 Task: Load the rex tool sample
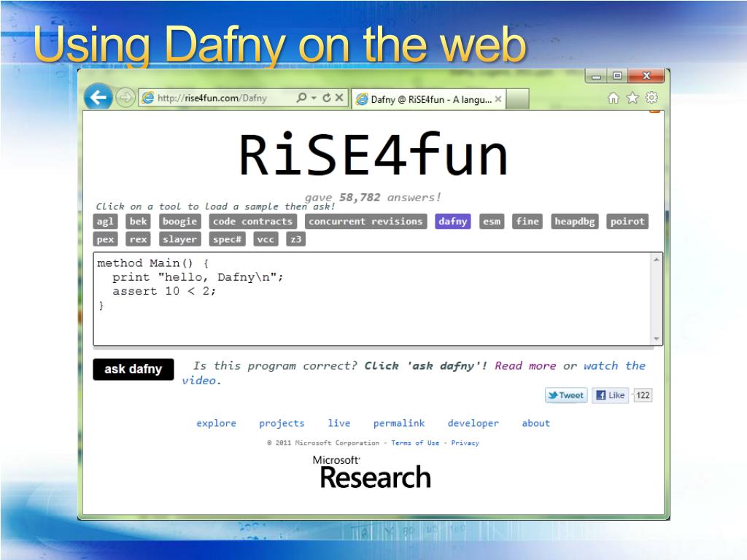click(x=138, y=239)
